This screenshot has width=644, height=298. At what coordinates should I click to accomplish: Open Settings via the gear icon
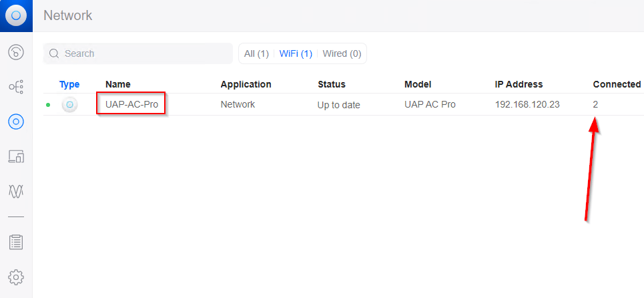coord(16,277)
